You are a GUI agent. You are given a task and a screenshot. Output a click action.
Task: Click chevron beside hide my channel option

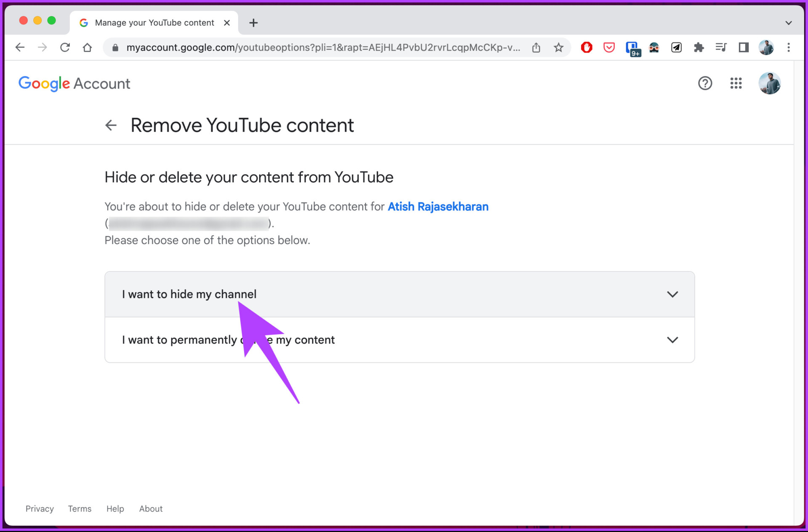[672, 294]
